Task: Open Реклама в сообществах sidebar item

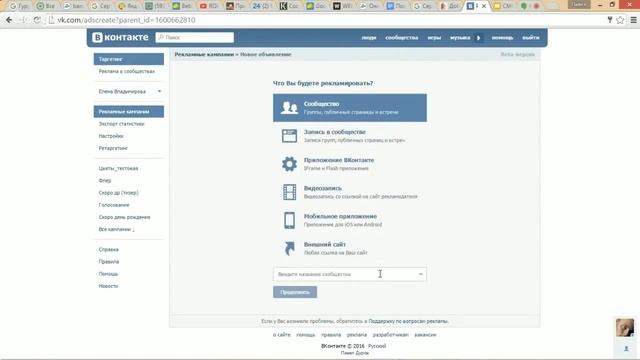Action: (x=127, y=71)
